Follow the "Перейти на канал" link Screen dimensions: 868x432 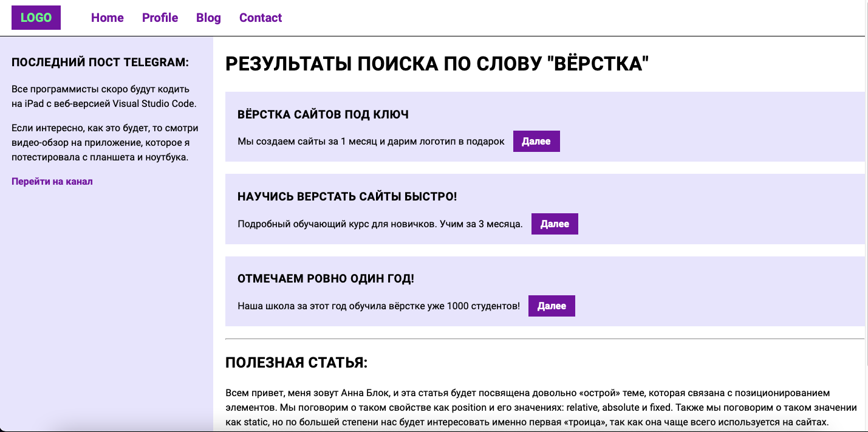pyautogui.click(x=52, y=181)
